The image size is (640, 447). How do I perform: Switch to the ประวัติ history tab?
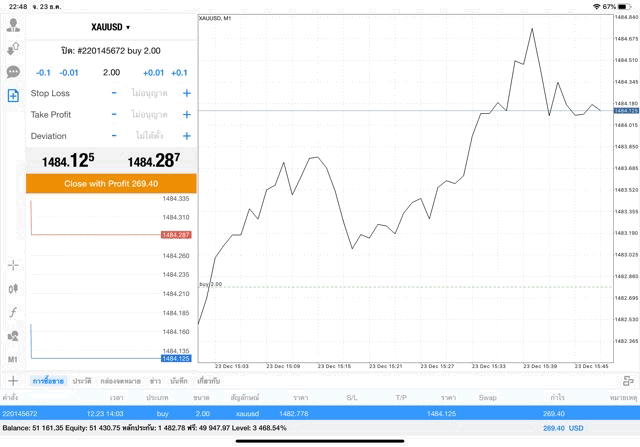click(81, 381)
